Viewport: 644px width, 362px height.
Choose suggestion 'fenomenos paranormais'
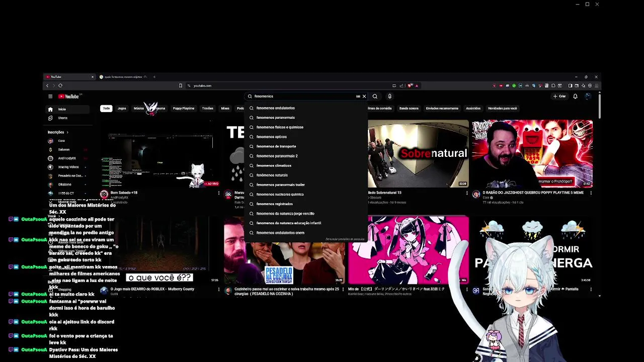(x=307, y=118)
